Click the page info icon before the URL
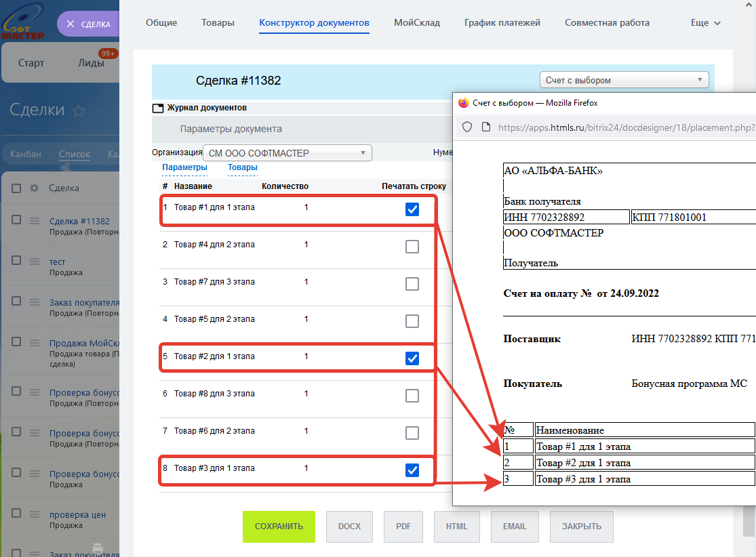Screen dimensions: 756x557 (485, 127)
